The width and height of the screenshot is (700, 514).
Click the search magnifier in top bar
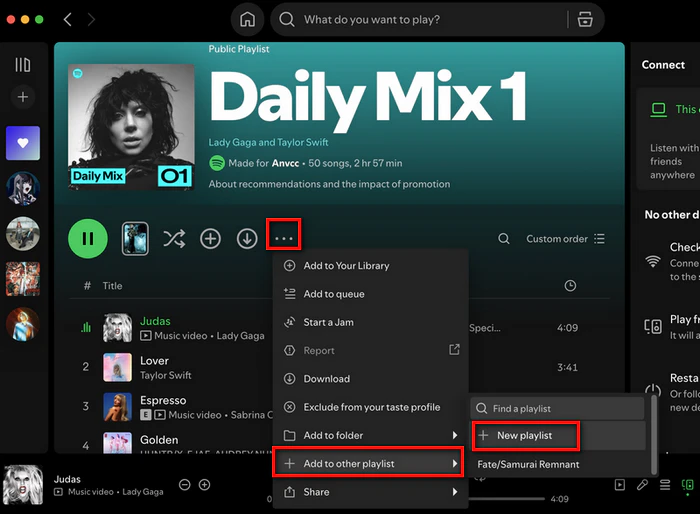click(287, 20)
